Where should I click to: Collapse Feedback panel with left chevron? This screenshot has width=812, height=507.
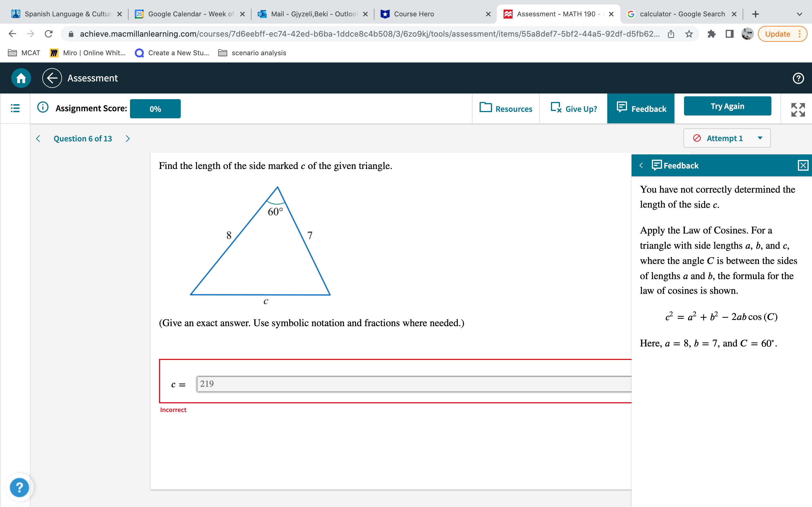(641, 165)
